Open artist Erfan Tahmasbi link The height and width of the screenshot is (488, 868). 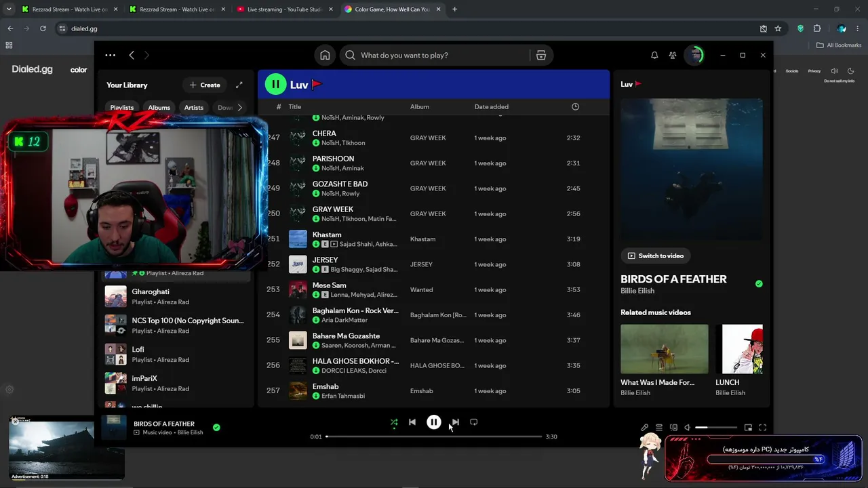pos(343,396)
